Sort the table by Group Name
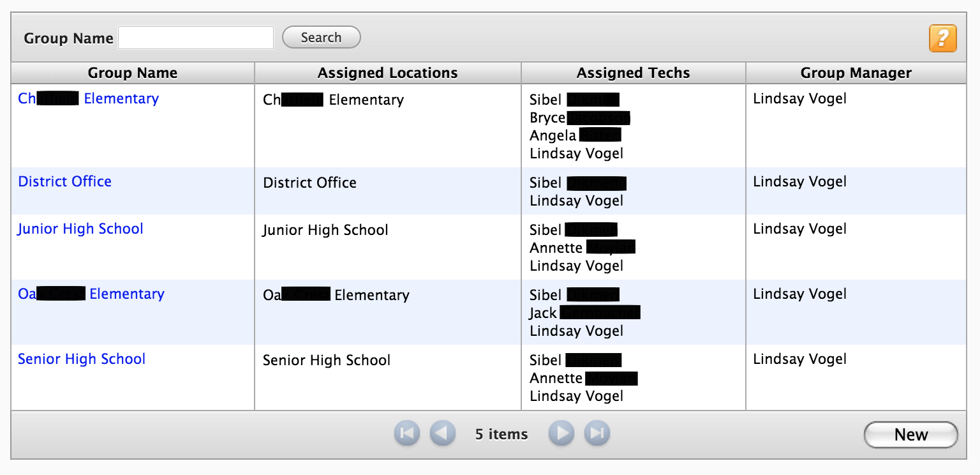The image size is (980, 475). 132,73
